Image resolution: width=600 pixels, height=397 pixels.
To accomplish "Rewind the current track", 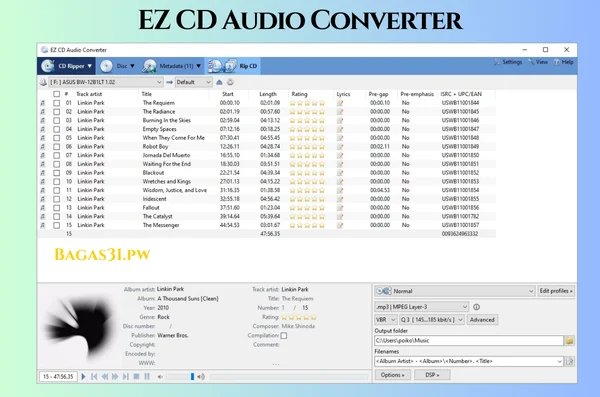I will (104, 377).
